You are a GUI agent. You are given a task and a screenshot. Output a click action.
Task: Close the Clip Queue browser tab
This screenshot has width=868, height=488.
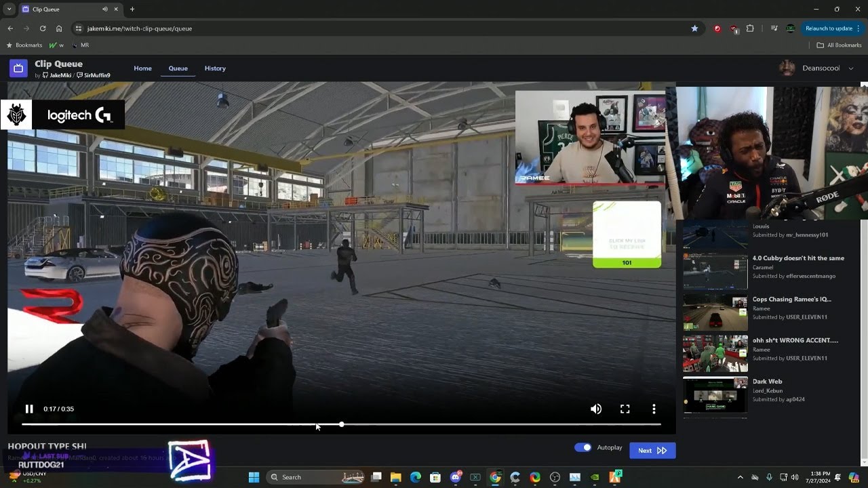pos(117,9)
